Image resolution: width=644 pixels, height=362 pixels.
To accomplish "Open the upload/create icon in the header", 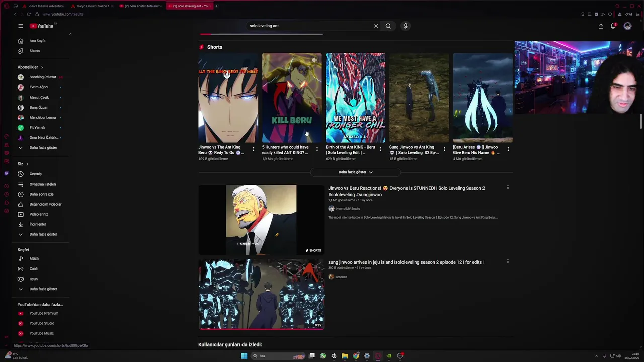I will (x=601, y=26).
